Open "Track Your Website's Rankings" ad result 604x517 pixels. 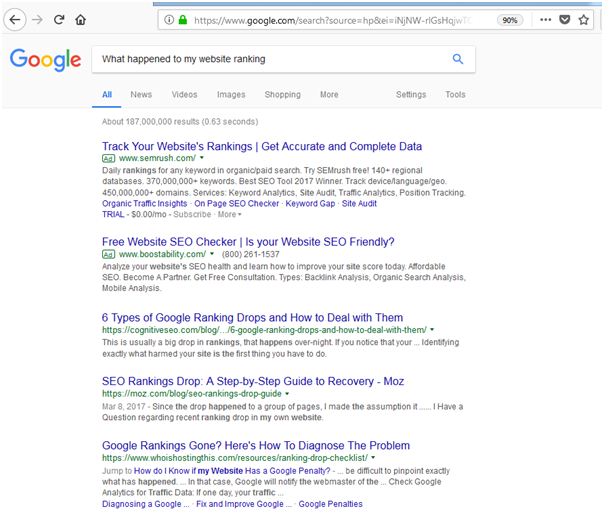coord(262,146)
